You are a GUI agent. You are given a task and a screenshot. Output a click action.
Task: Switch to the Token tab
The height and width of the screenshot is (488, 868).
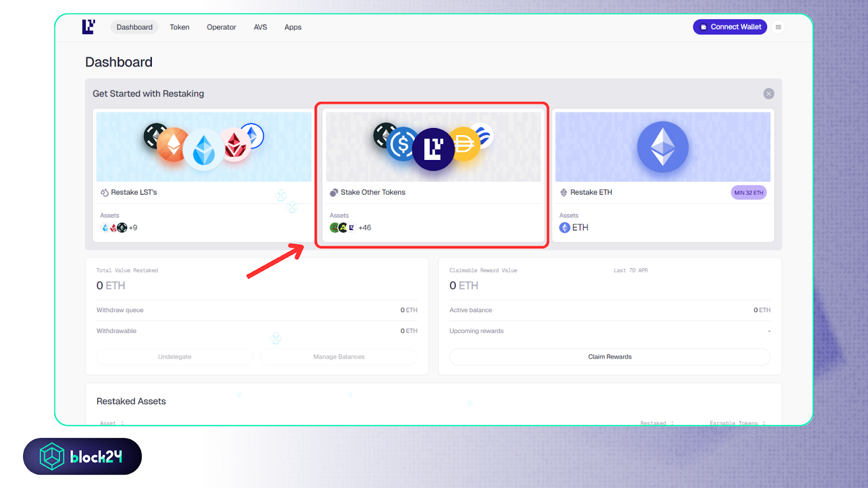pyautogui.click(x=180, y=27)
